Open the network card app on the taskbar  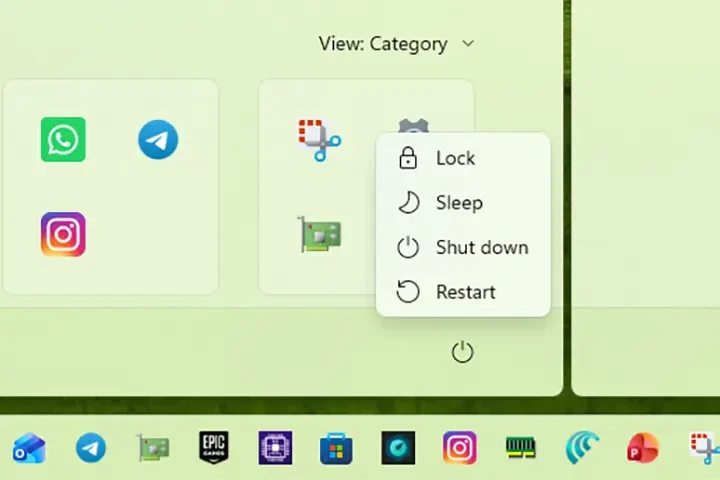153,448
